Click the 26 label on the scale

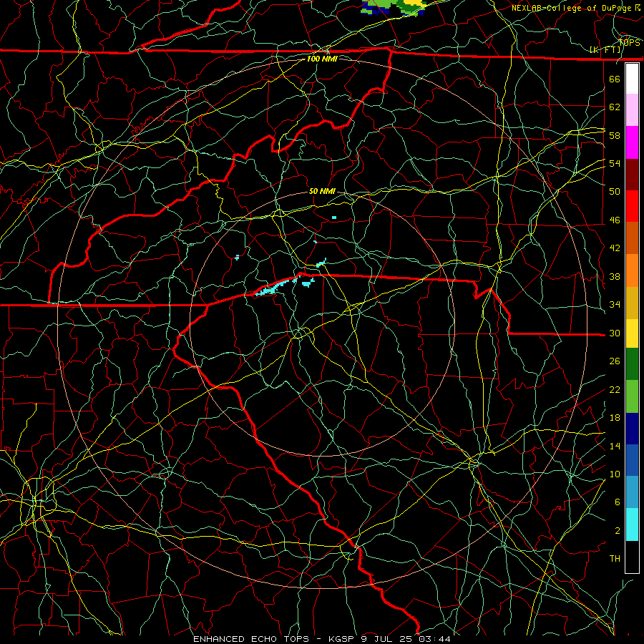coord(615,361)
